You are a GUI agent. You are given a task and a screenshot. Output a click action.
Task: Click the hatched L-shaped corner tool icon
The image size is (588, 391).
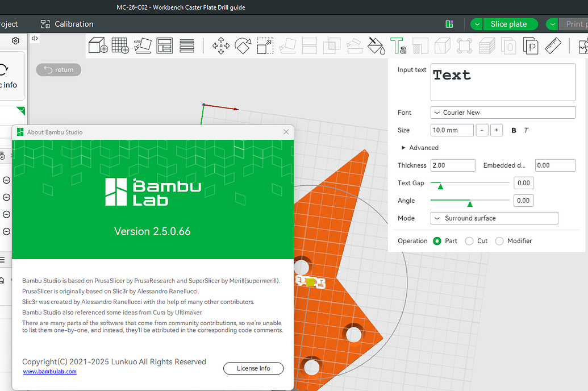click(x=420, y=46)
